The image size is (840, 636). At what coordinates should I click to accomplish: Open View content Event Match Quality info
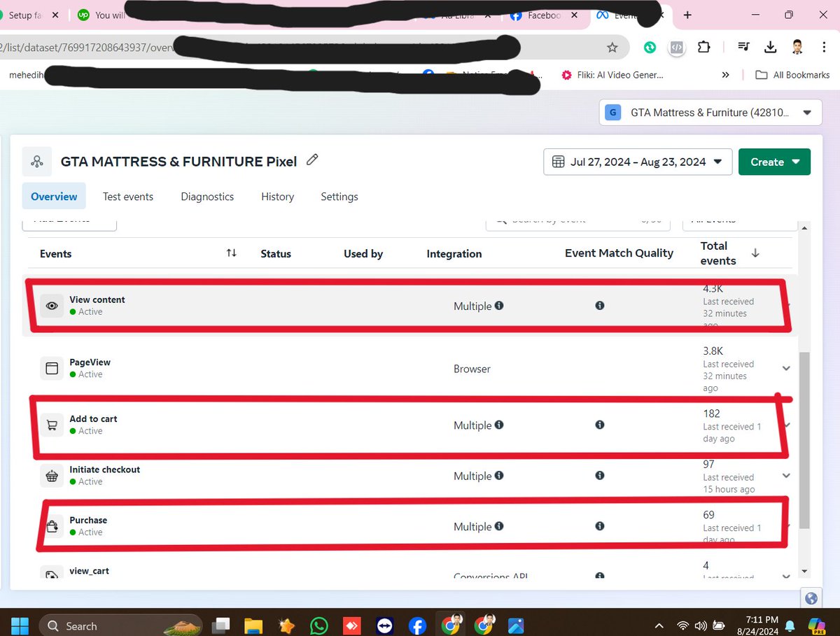pyautogui.click(x=600, y=306)
